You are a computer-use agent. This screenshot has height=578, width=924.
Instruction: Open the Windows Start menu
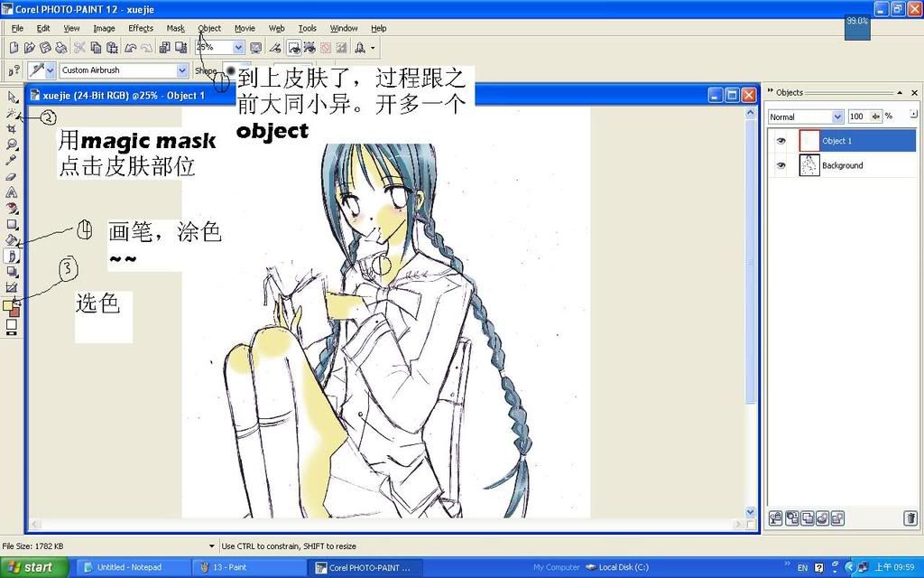34,567
